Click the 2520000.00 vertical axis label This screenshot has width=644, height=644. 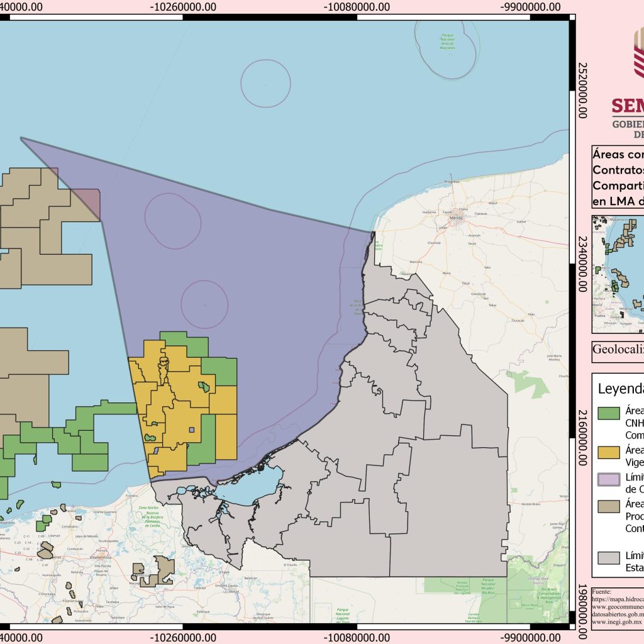coord(583,91)
